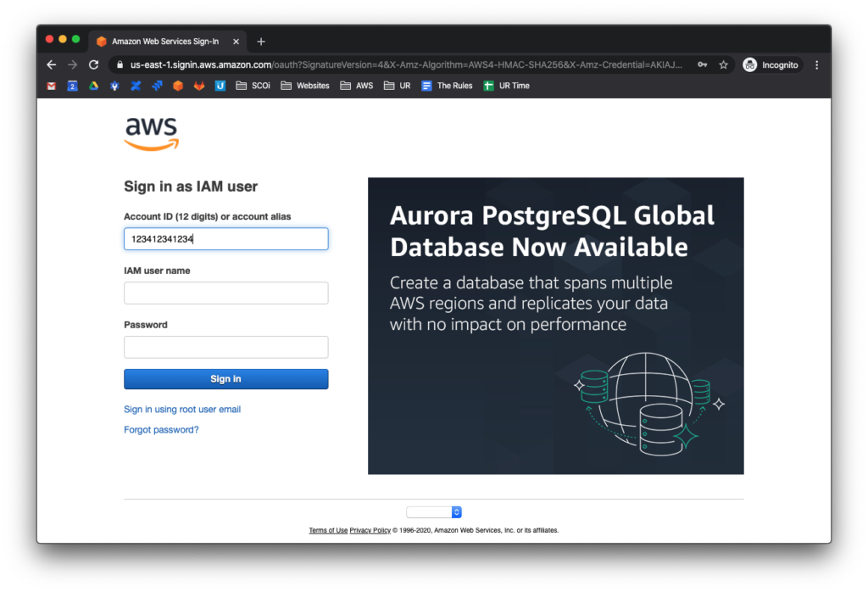Bookmark this page with the star
This screenshot has height=592, width=868.
point(723,64)
